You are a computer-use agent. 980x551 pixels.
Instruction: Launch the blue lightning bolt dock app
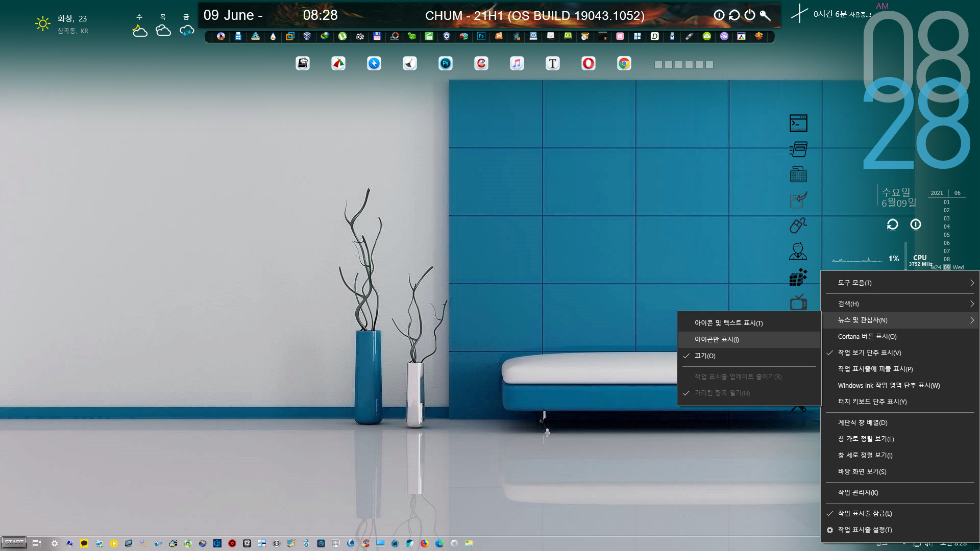coord(374,63)
